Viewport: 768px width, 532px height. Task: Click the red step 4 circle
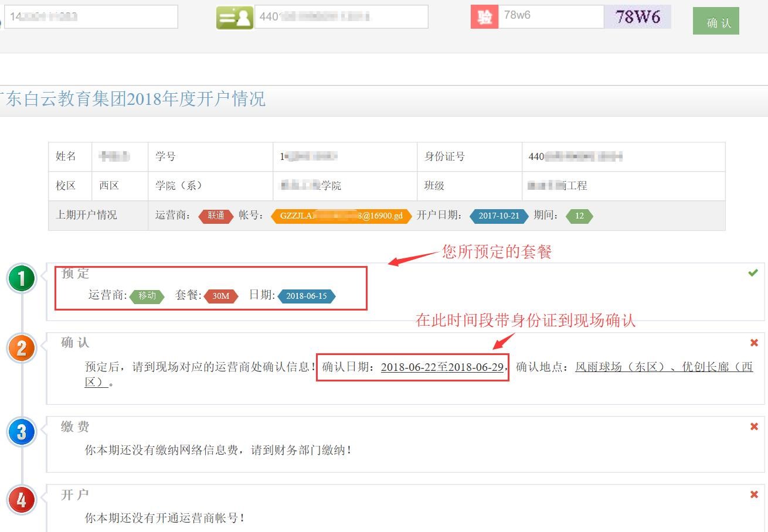[x=22, y=500]
